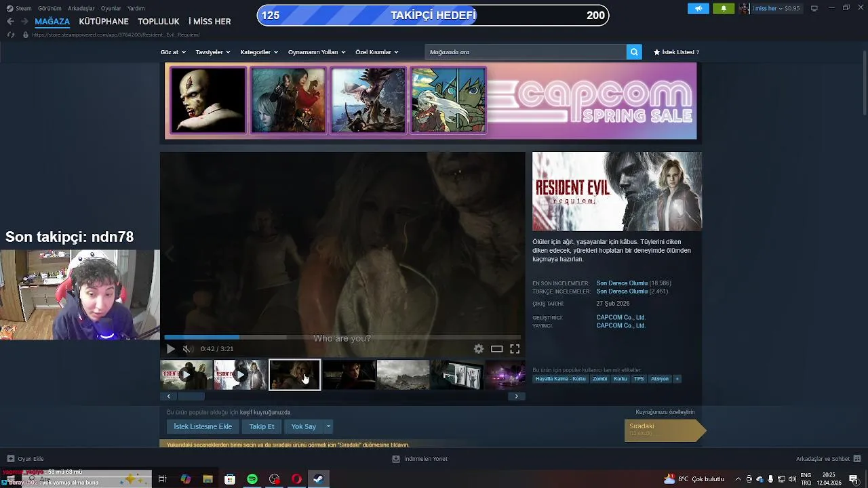868x488 pixels.
Task: Open the İ MİSS HER profile tab
Action: point(210,22)
